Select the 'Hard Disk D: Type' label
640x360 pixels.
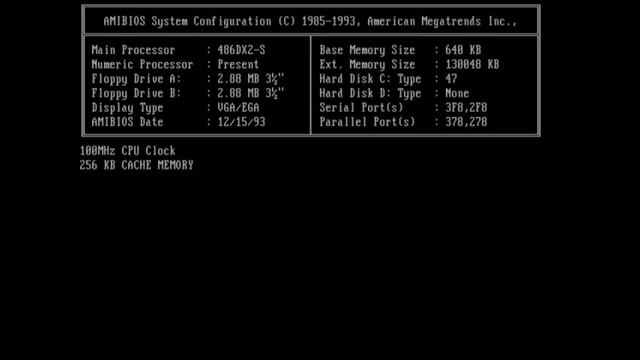pyautogui.click(x=370, y=93)
